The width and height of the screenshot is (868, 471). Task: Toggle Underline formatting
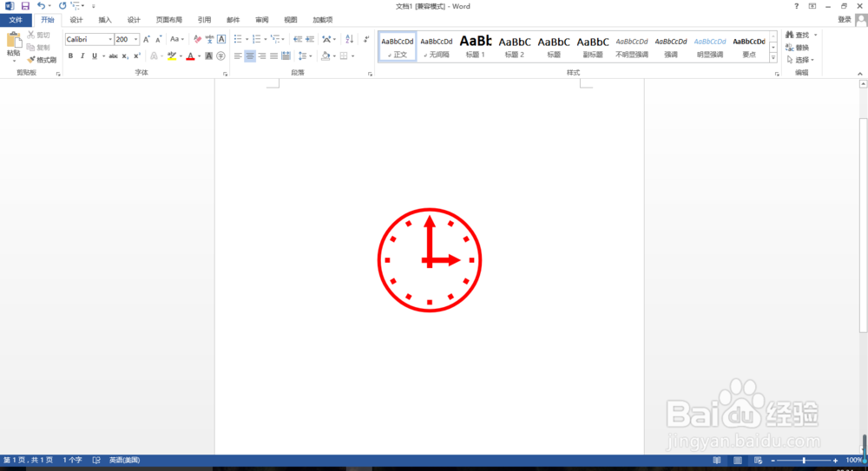(x=95, y=56)
